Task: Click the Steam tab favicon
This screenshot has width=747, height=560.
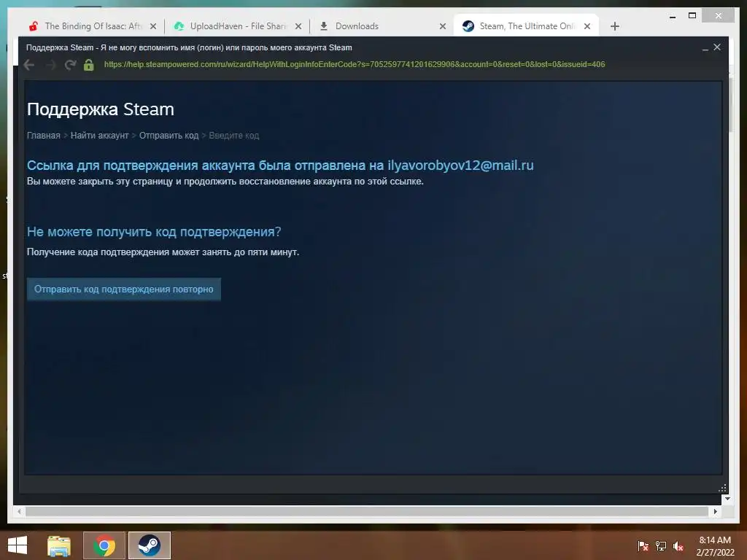Action: (468, 26)
